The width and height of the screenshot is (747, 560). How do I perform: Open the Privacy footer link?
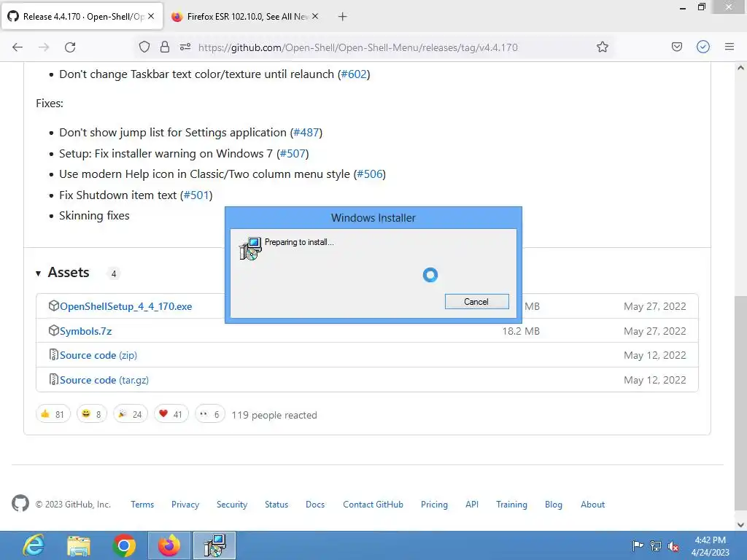pos(185,505)
